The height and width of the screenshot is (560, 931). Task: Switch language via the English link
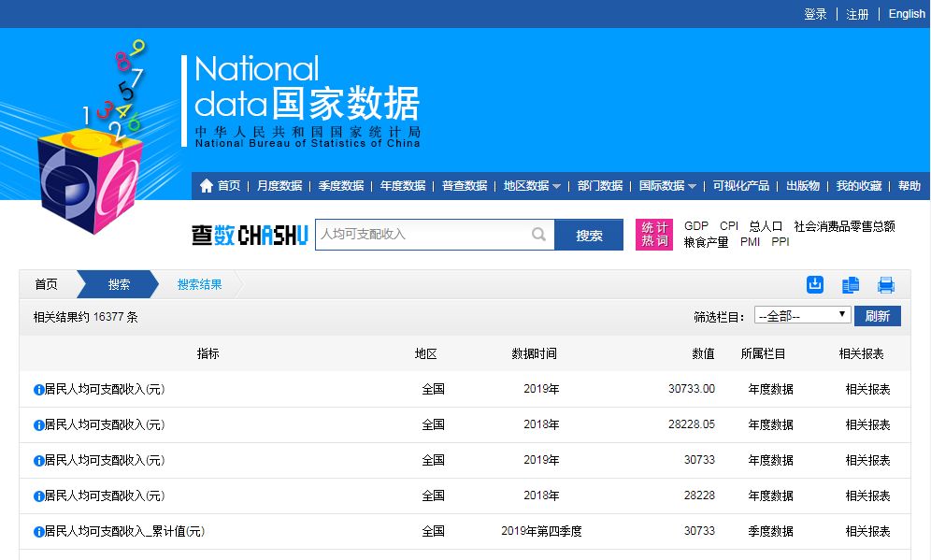click(906, 13)
